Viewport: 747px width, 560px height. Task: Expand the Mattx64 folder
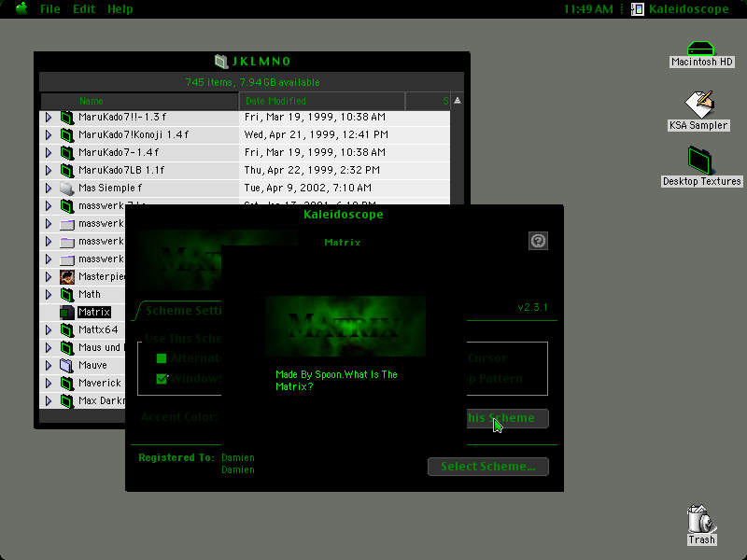coord(49,329)
